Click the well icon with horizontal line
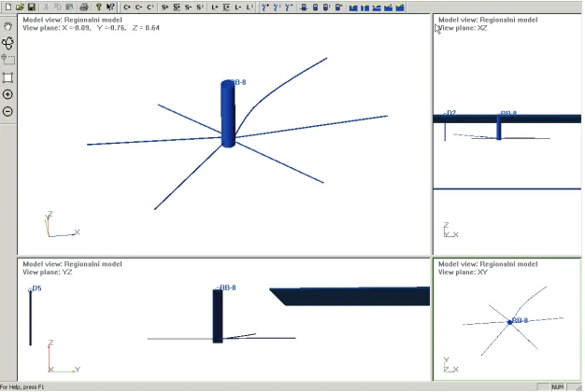 304,7
